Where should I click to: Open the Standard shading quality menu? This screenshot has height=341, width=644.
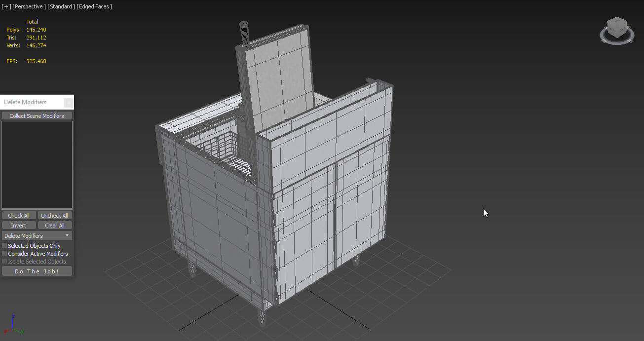(62, 6)
